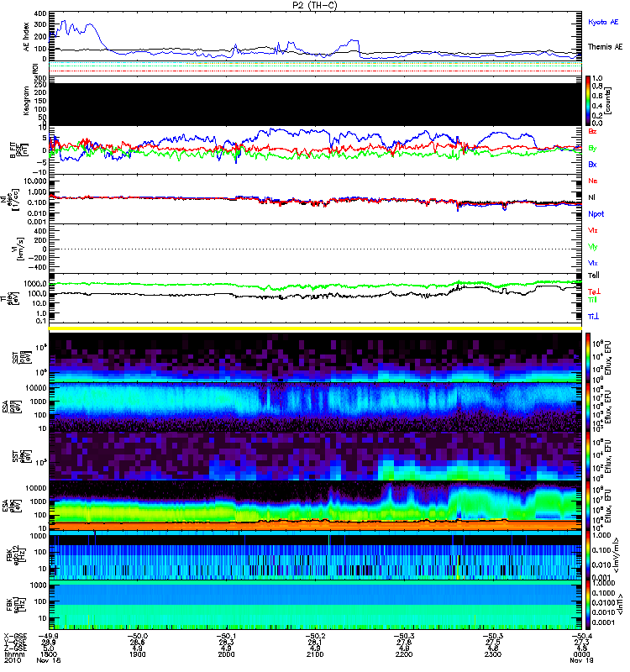
Task: Click the black Te|| temperature legend label
Action: tap(594, 276)
